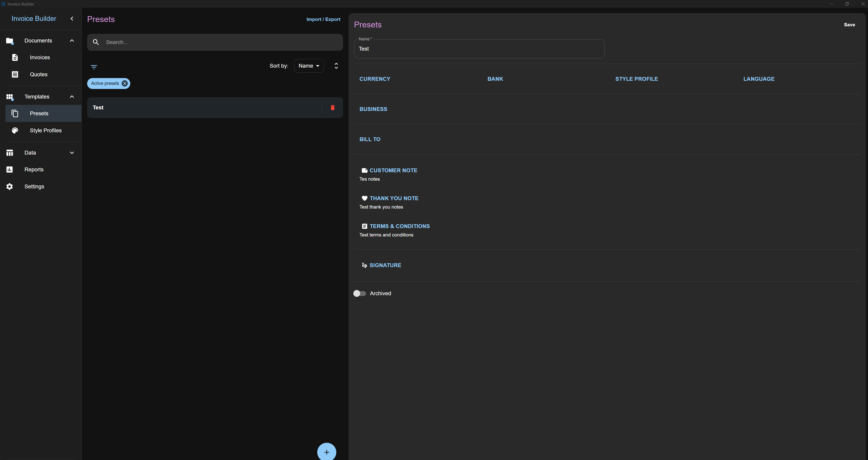Click the Data table icon
The image size is (868, 460).
(10, 153)
